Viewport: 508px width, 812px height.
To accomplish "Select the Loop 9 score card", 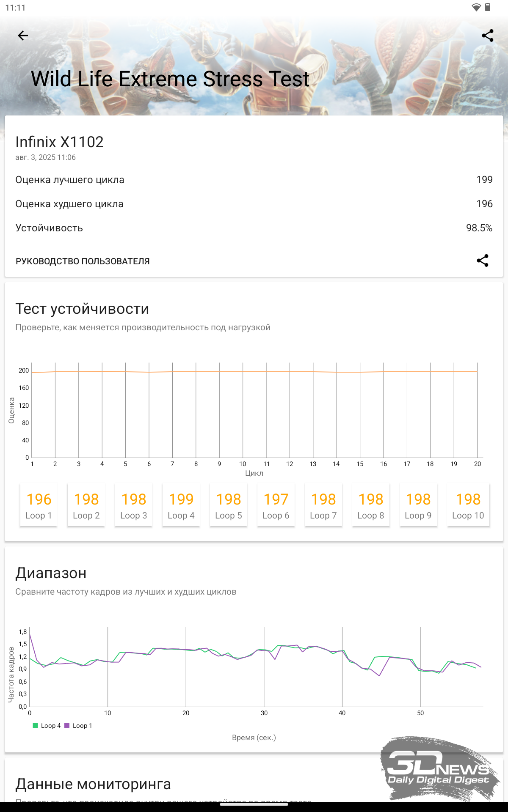I will click(x=418, y=505).
